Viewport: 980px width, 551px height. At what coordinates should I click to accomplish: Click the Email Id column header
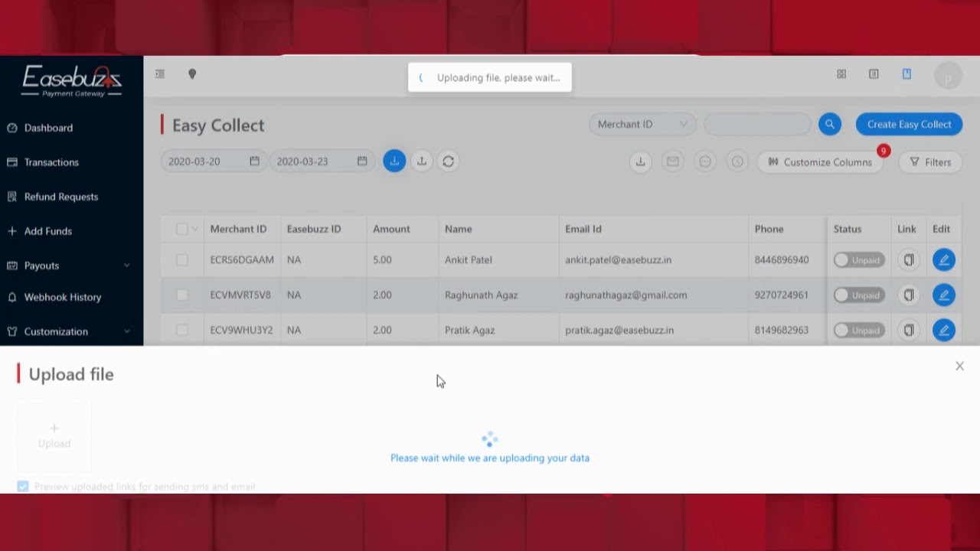[583, 229]
